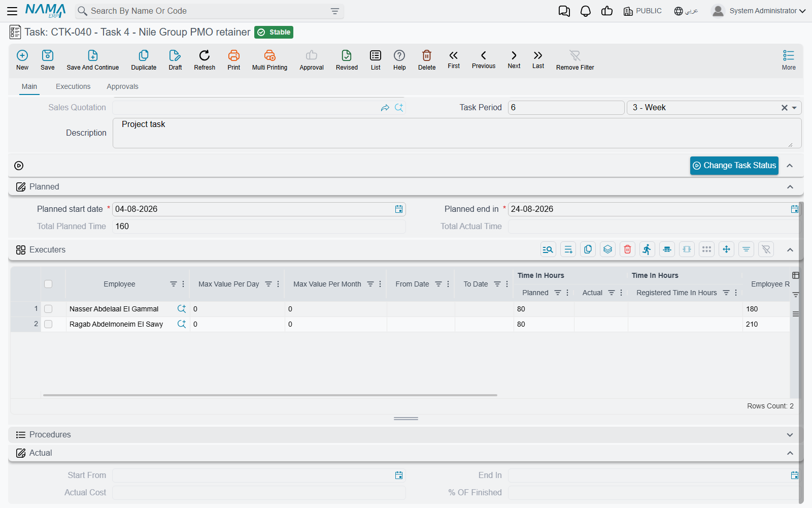Go to the Next record

514,59
